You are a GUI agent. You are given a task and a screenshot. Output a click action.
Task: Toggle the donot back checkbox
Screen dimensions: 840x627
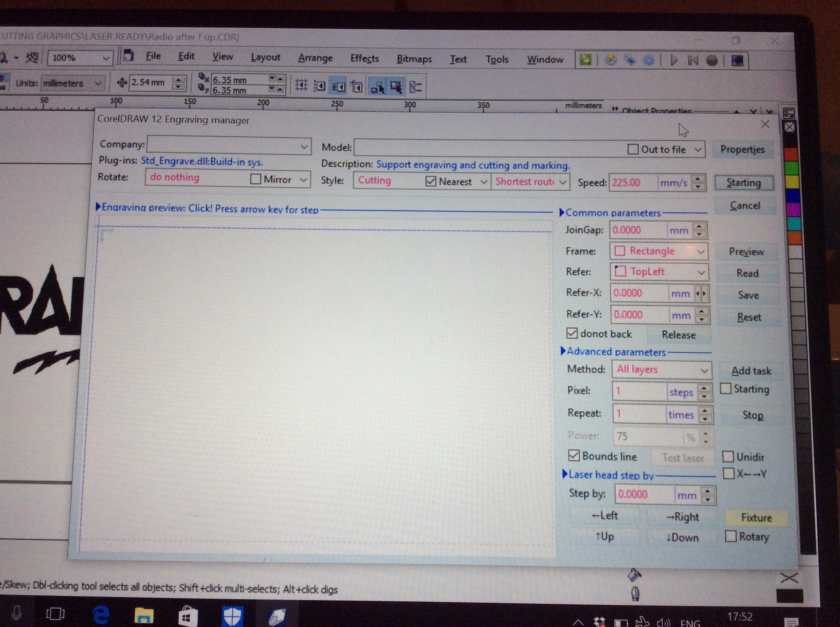[x=572, y=333]
